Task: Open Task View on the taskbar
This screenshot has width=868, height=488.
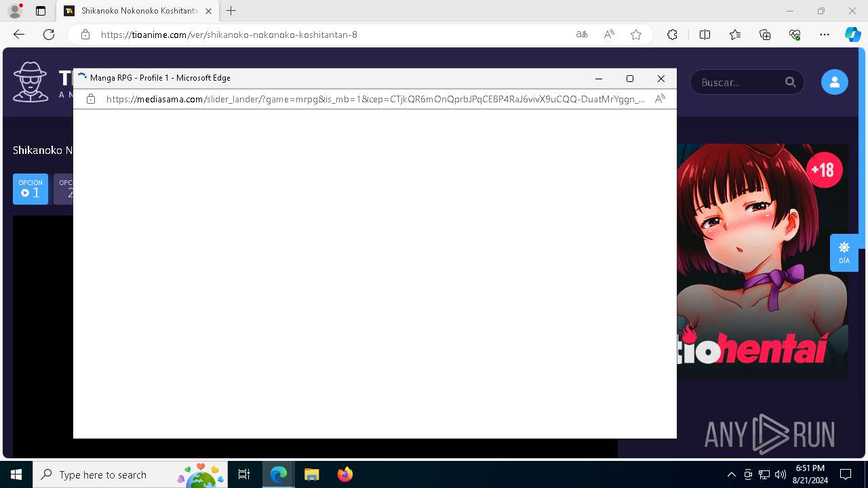Action: [x=244, y=474]
